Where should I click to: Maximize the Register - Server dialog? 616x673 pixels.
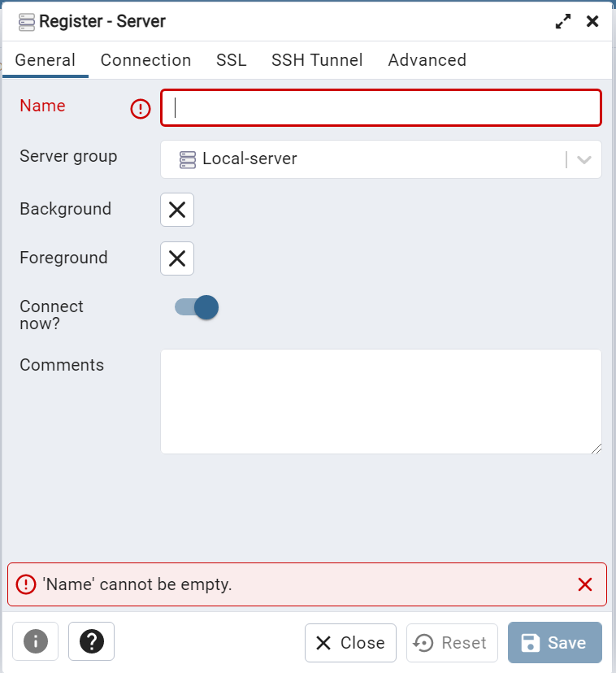coord(563,21)
